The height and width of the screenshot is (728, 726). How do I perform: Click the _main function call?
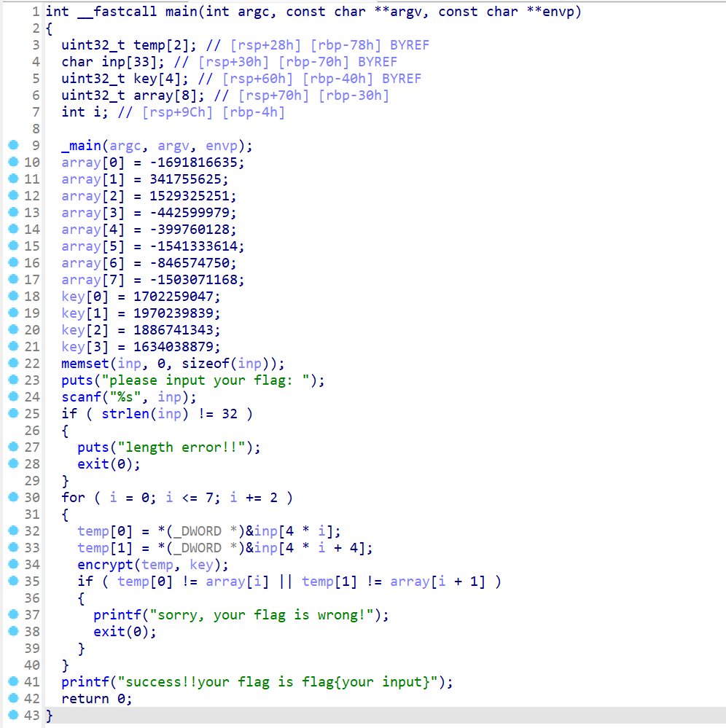[82, 146]
